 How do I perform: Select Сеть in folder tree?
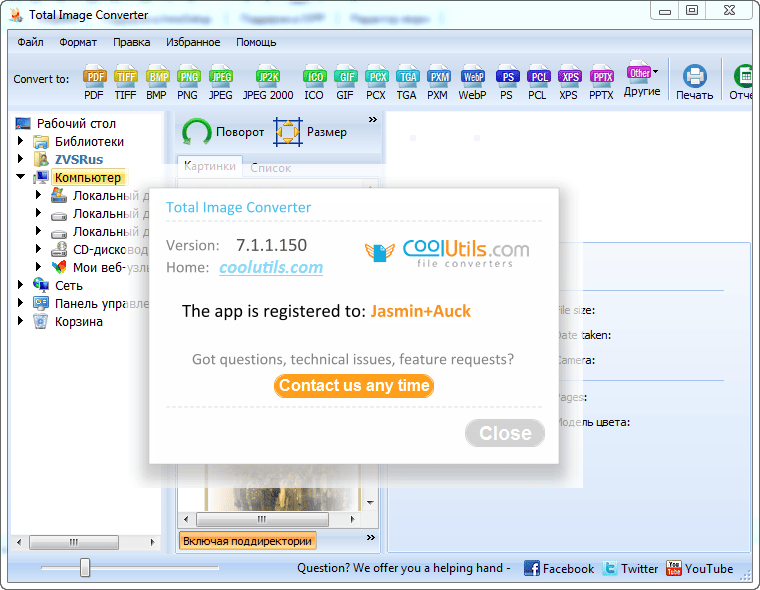(68, 286)
